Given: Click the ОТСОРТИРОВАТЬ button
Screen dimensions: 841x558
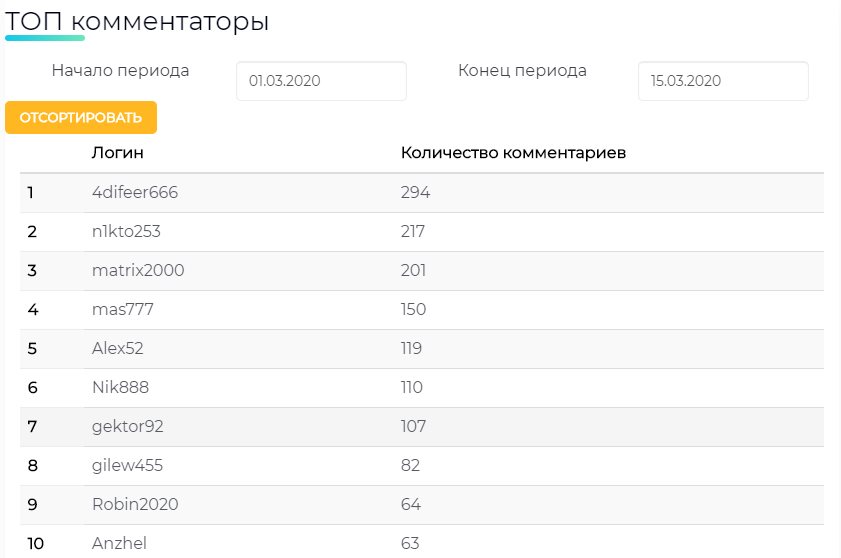Looking at the screenshot, I should tap(81, 118).
